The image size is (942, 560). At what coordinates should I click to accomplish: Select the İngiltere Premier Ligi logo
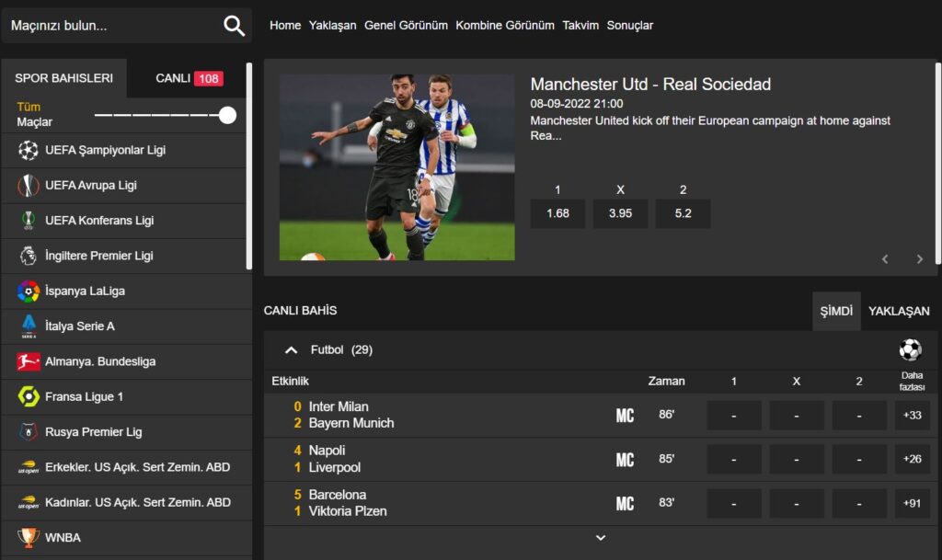29,256
